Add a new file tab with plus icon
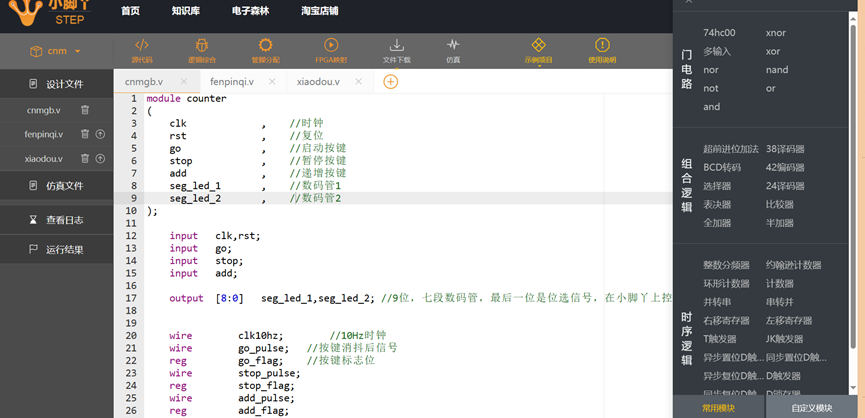The width and height of the screenshot is (865, 418). tap(390, 81)
